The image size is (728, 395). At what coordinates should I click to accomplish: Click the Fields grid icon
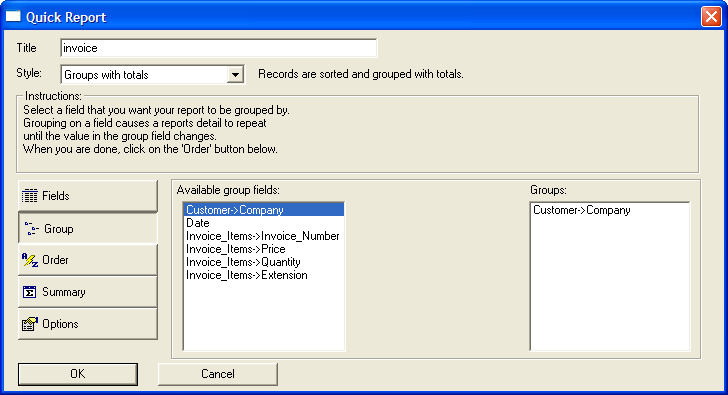[x=30, y=196]
